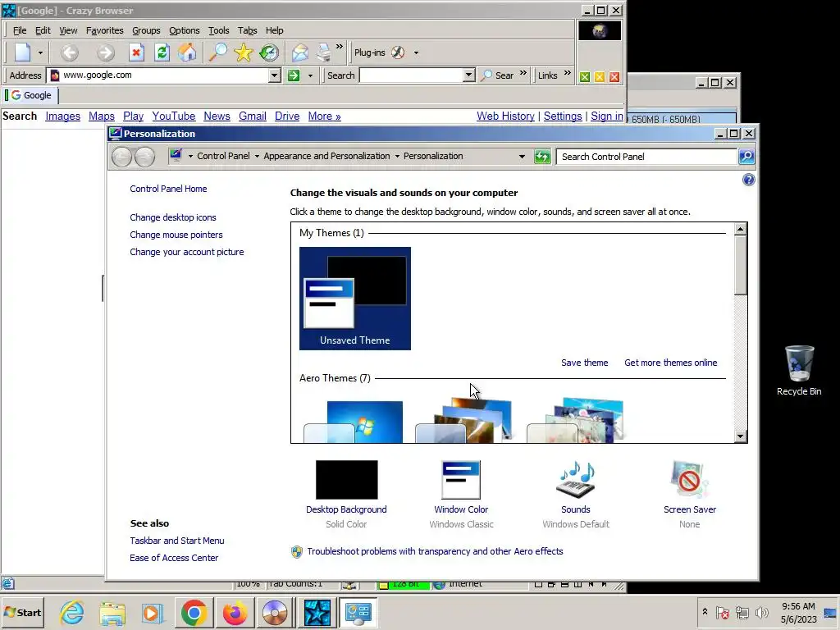This screenshot has height=630, width=840.
Task: Click the magnifier Search icon in browser toolbar
Action: (x=217, y=52)
